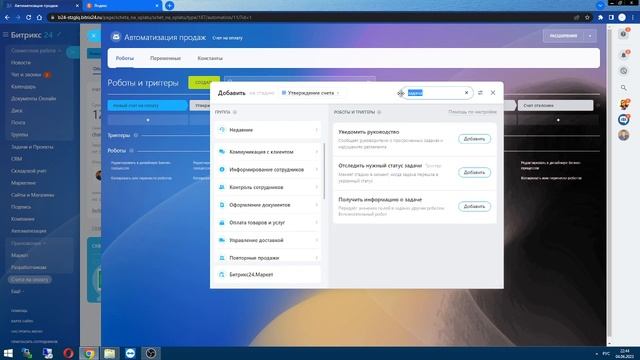Open the filter settings icon beside search
The width and height of the screenshot is (640, 360).
point(480,93)
